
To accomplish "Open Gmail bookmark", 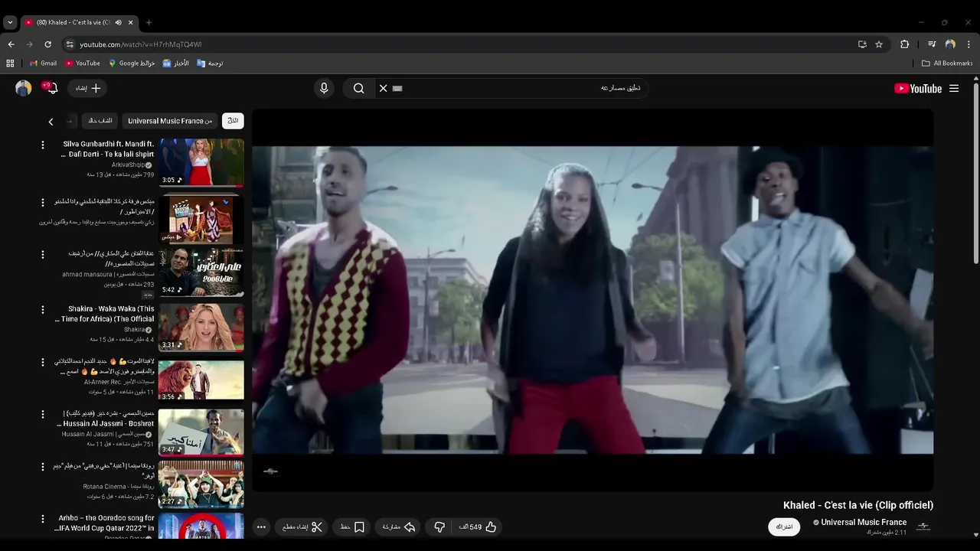I will [43, 64].
